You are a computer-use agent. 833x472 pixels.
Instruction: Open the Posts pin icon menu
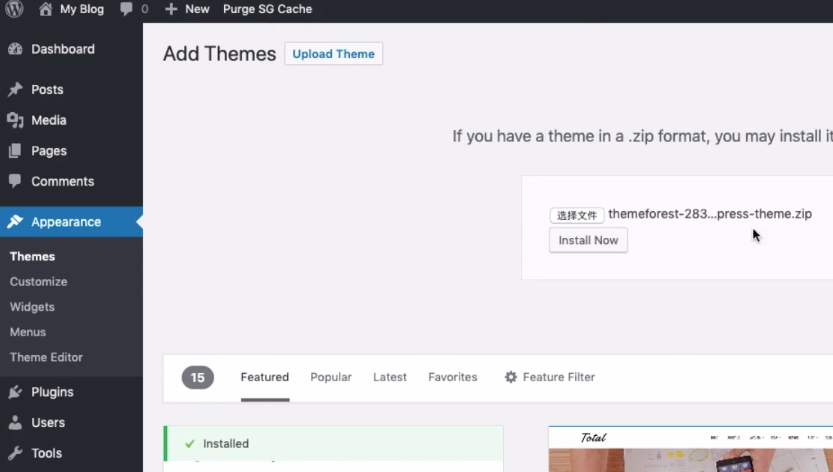pos(15,90)
